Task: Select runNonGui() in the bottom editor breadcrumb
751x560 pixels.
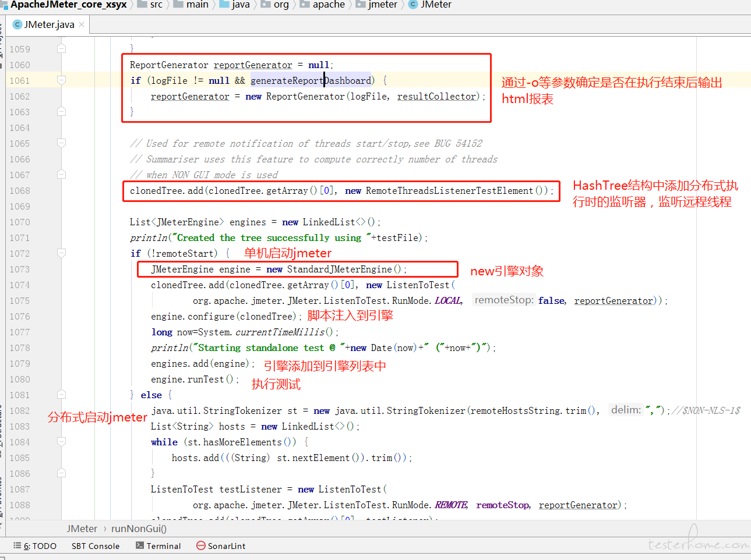Action: [x=139, y=529]
